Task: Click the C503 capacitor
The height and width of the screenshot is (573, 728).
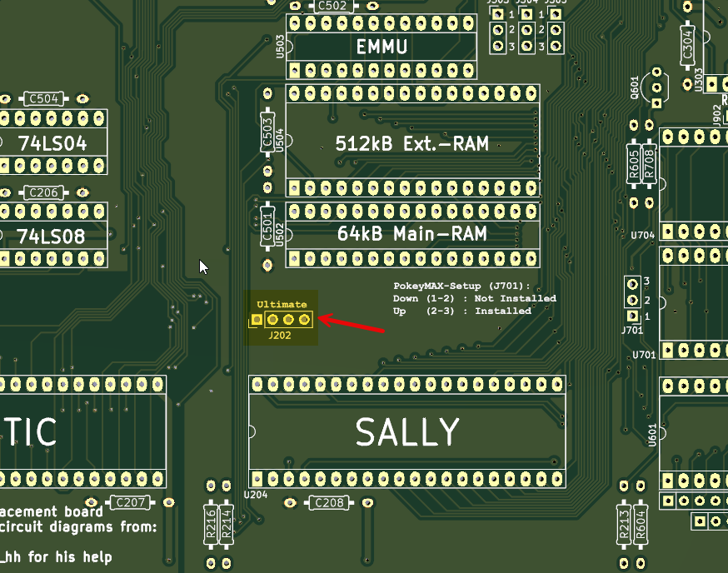Action: point(267,132)
